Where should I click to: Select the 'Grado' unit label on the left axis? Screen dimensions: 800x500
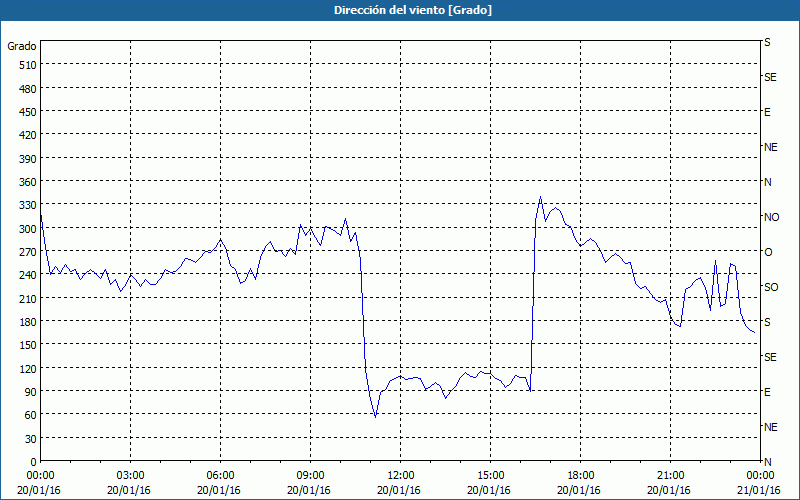[22, 46]
